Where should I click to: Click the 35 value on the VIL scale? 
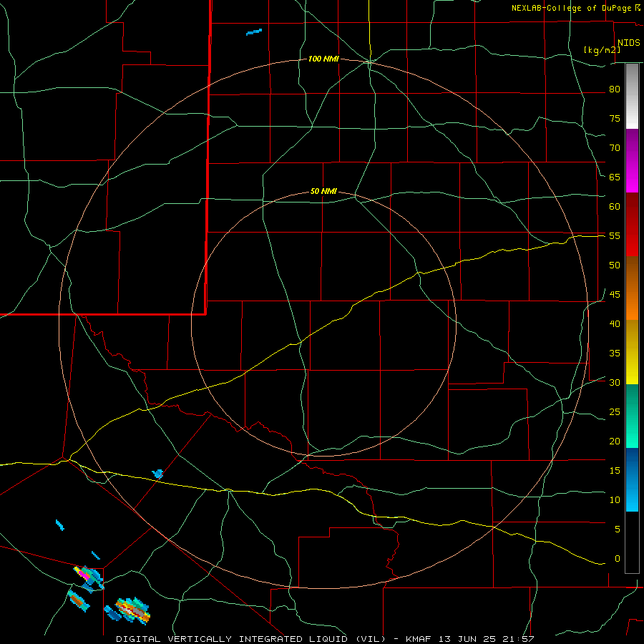pos(615,353)
